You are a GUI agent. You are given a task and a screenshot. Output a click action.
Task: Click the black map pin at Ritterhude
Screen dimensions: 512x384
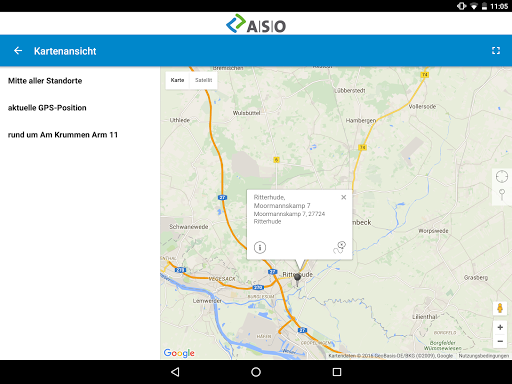pos(297,279)
